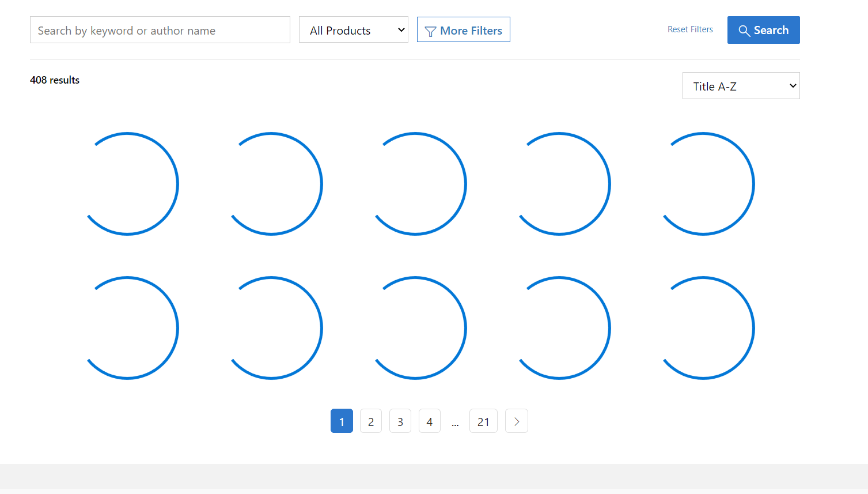Click the funnel icon on More Filters
Screen dimensions: 868x494
(x=431, y=29)
